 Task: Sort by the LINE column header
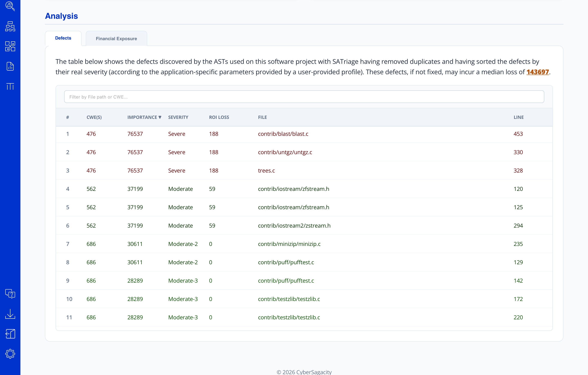[518, 117]
